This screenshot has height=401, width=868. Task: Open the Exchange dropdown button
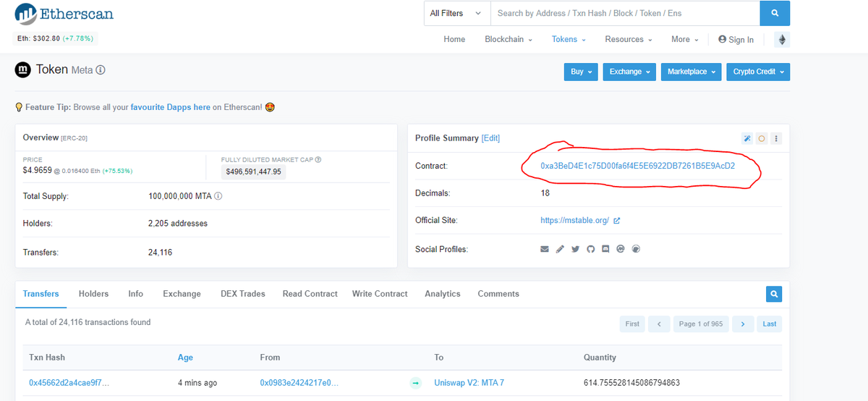tap(629, 72)
